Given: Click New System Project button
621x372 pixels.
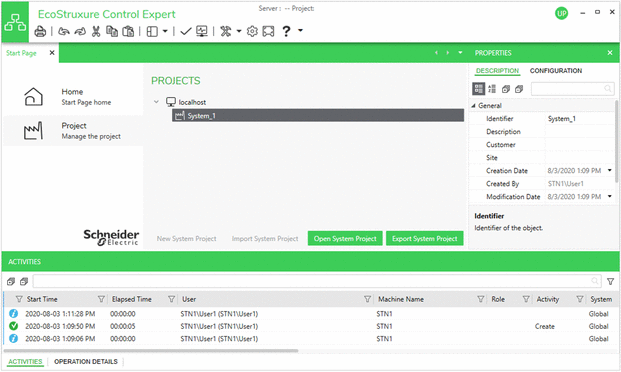Looking at the screenshot, I should (x=187, y=238).
